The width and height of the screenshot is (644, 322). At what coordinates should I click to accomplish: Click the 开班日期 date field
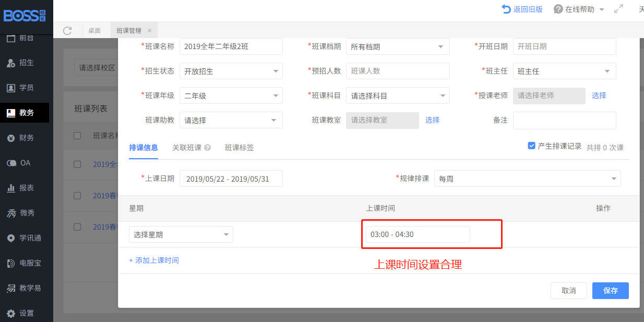click(565, 46)
